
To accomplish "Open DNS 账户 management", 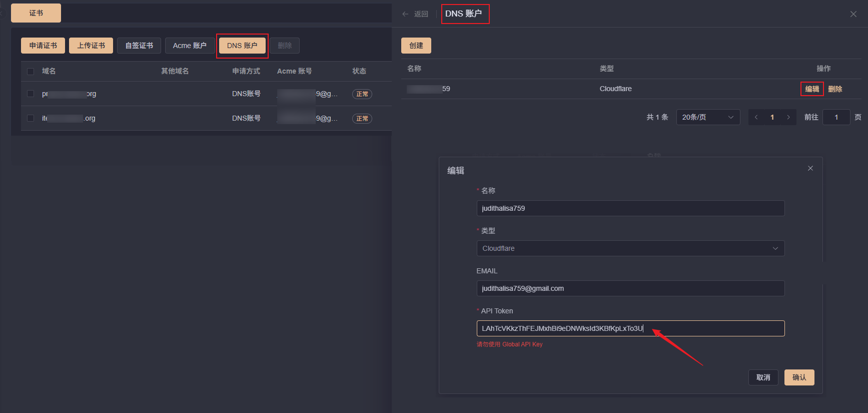I will [242, 46].
